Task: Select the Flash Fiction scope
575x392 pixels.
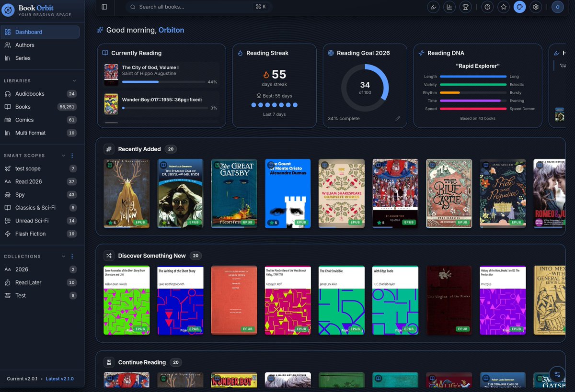Action: click(40, 234)
